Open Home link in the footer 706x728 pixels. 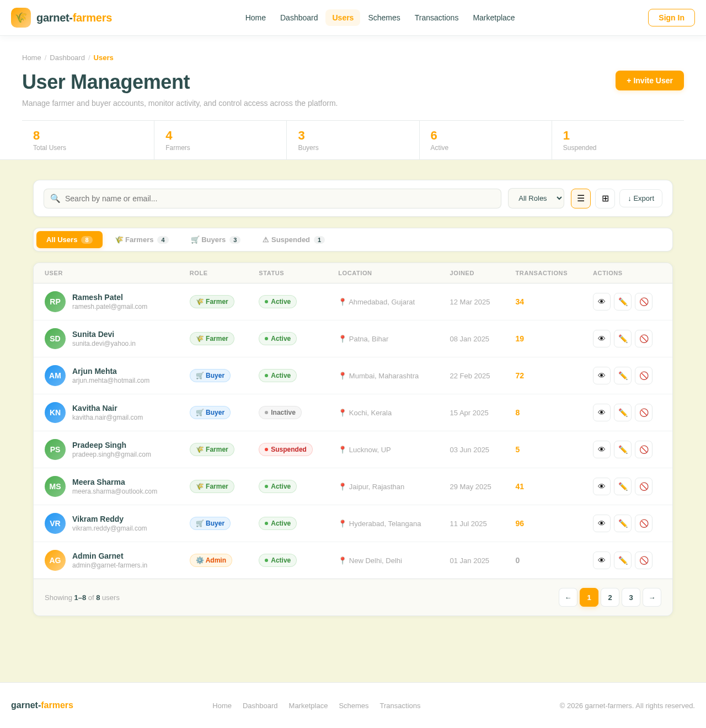222,705
